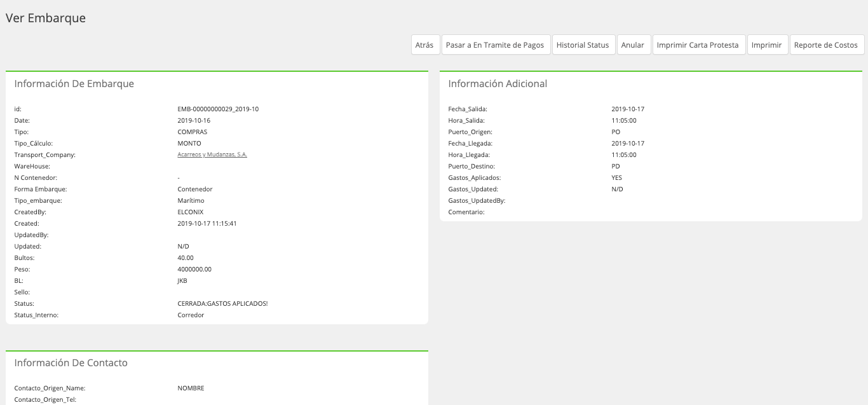Go back with the Atrás button

[425, 45]
